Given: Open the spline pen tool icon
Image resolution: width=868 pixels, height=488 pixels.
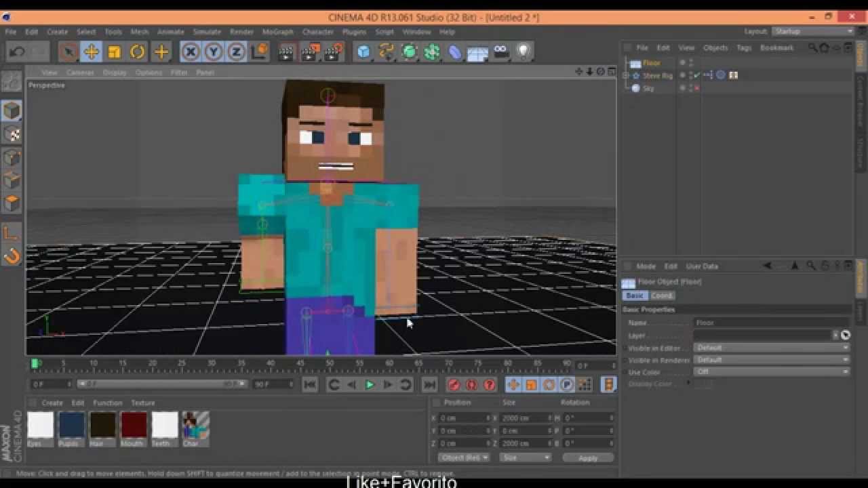Looking at the screenshot, I should tap(387, 52).
